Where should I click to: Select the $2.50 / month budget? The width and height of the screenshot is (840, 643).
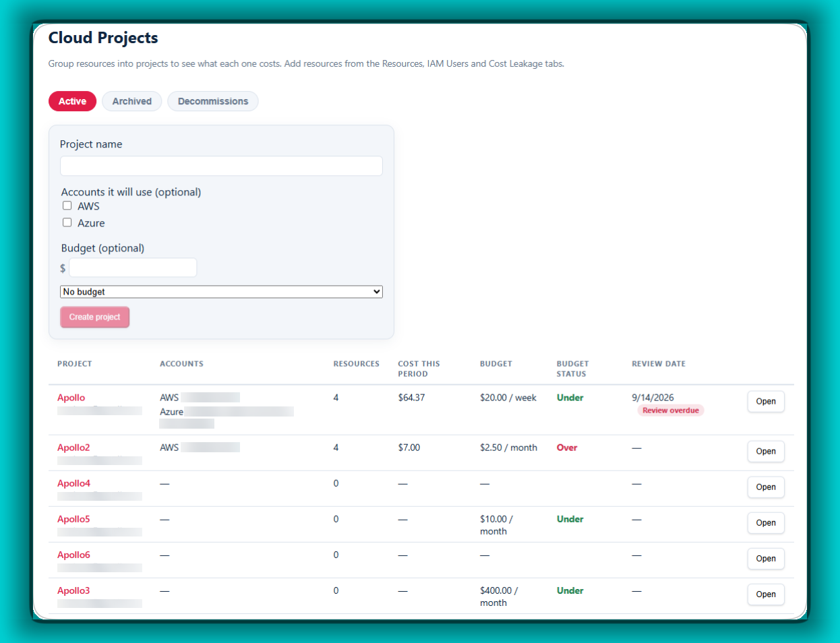click(508, 448)
